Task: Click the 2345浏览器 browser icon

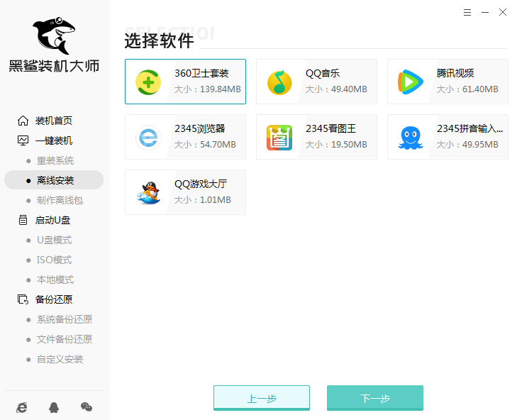Action: [x=148, y=137]
